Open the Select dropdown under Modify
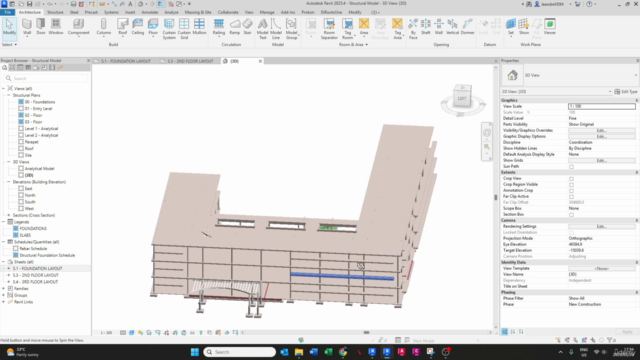The height and width of the screenshot is (360, 640). click(9, 44)
